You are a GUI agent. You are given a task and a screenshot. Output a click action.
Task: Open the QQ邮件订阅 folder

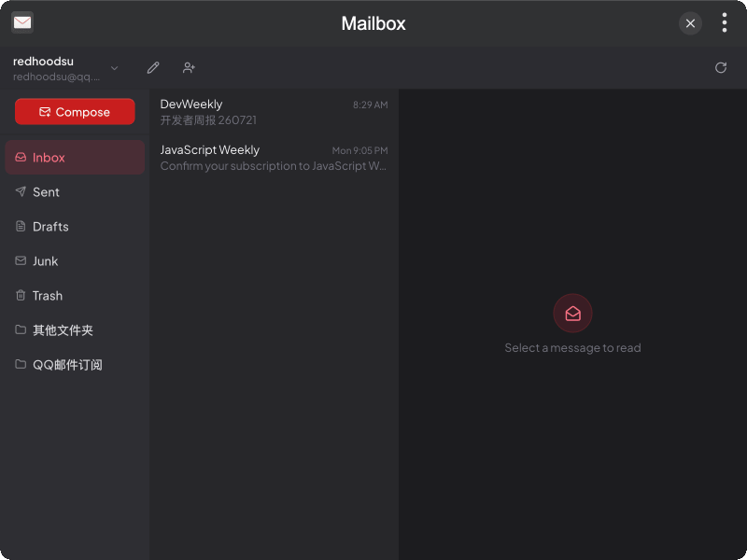75,365
